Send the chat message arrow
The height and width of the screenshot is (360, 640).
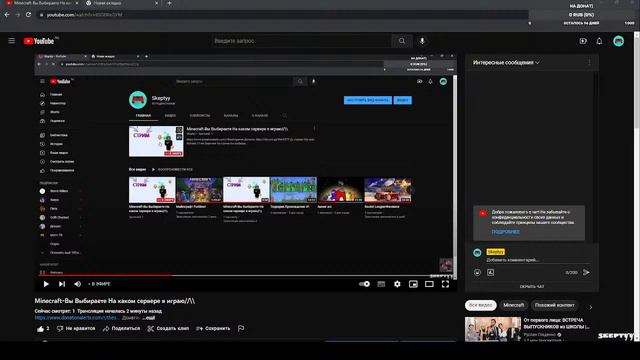586,272
